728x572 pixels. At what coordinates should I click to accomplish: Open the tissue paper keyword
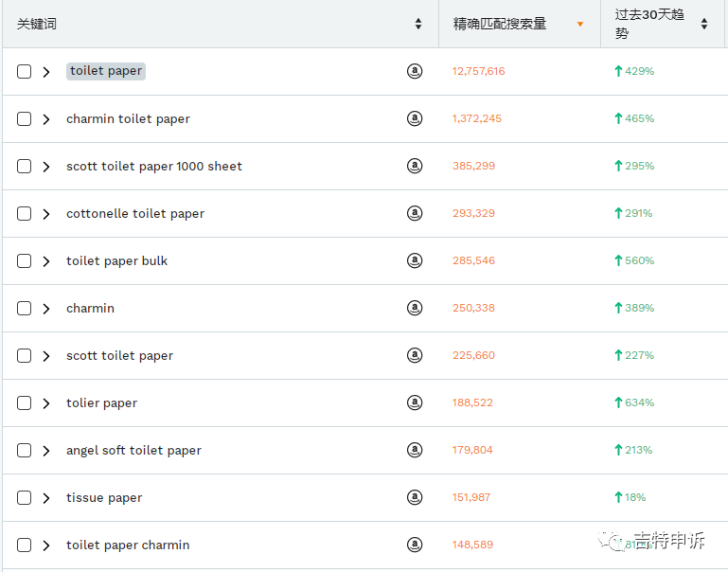click(x=104, y=498)
